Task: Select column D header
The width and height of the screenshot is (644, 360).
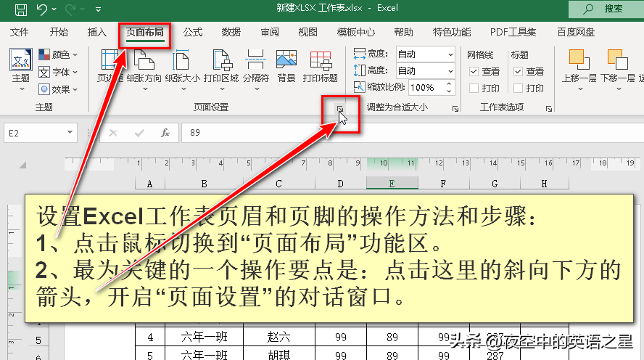Action: [x=340, y=184]
